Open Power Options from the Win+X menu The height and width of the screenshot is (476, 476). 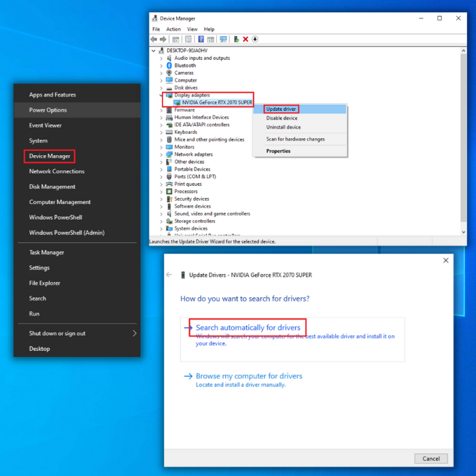[x=77, y=110]
